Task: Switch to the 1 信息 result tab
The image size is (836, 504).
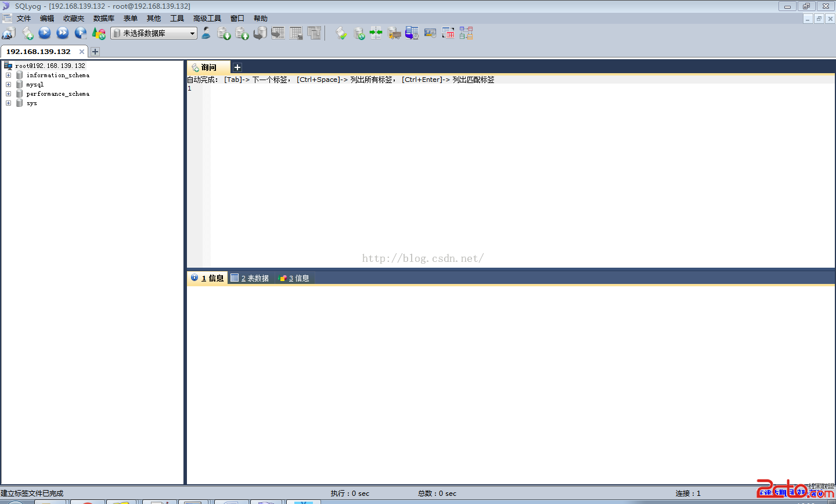Action: (x=207, y=278)
